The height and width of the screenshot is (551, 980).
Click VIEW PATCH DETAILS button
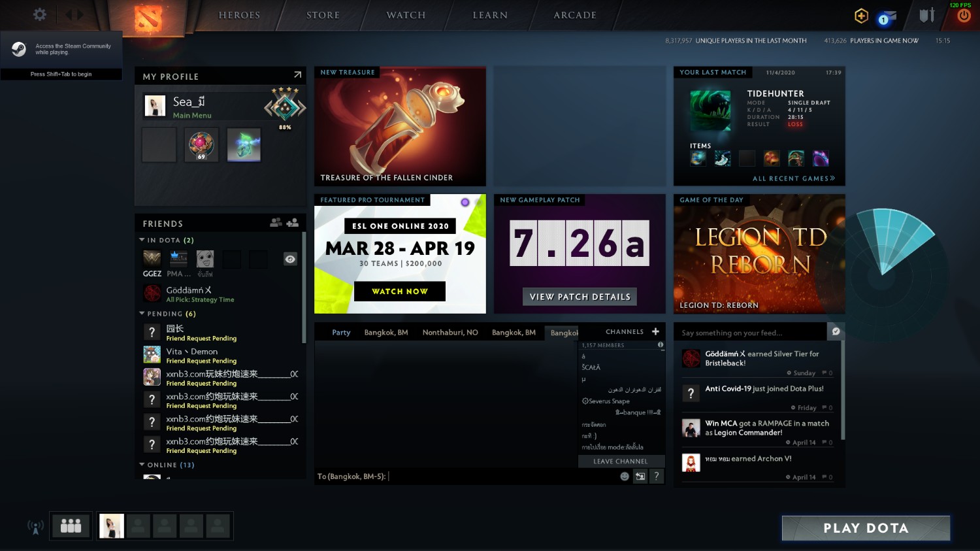[x=580, y=297]
